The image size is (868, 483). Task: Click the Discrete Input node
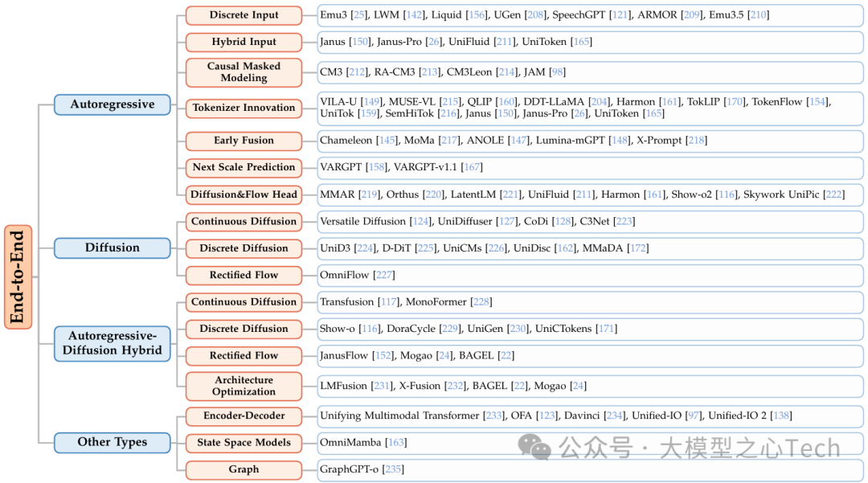point(244,15)
